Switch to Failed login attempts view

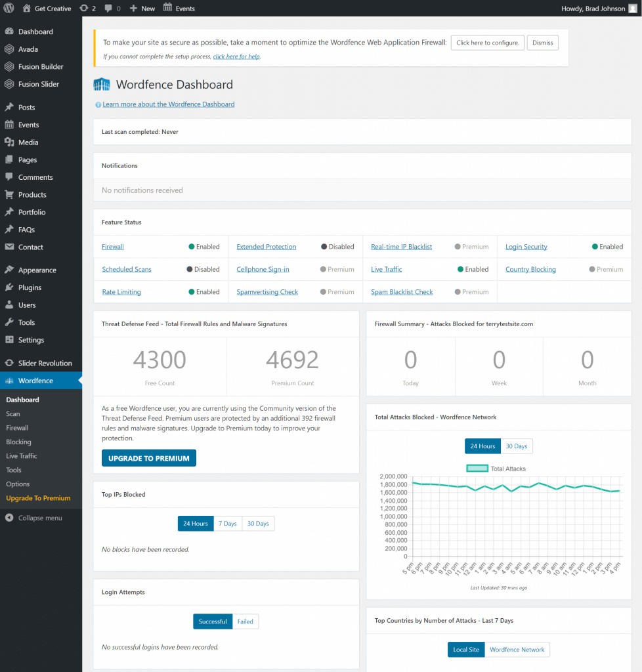click(245, 621)
